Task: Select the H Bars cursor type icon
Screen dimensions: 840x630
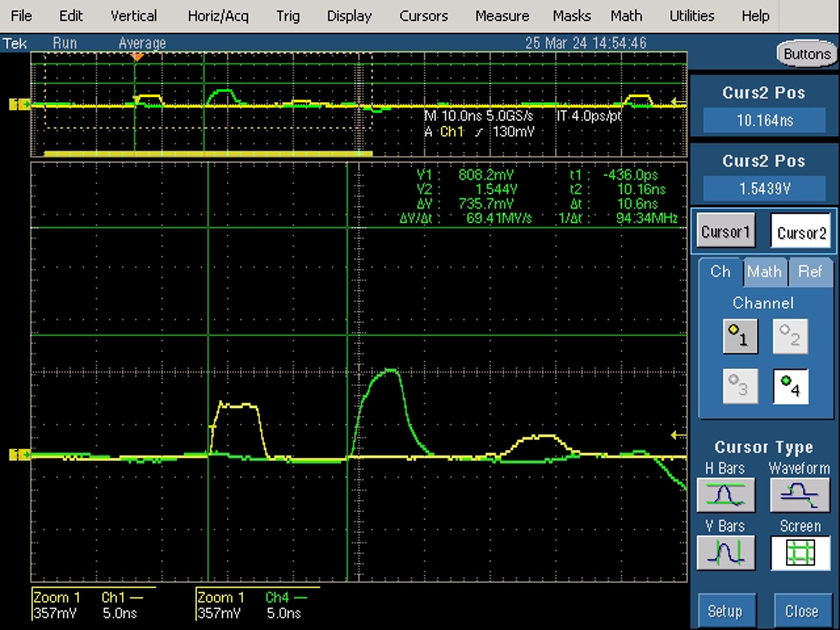Action: (x=726, y=495)
